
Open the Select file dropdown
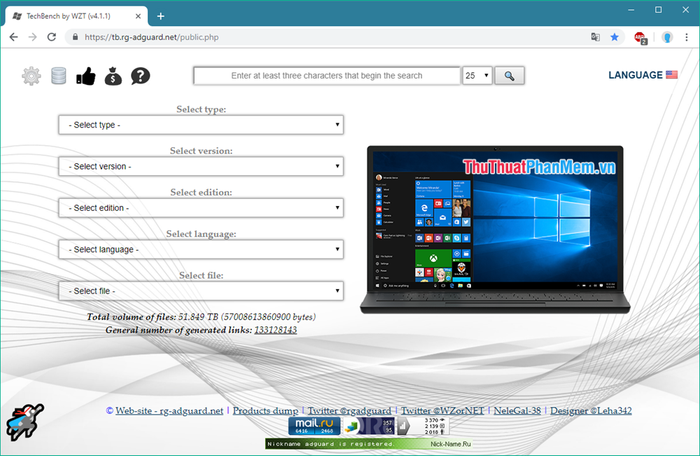click(x=201, y=291)
